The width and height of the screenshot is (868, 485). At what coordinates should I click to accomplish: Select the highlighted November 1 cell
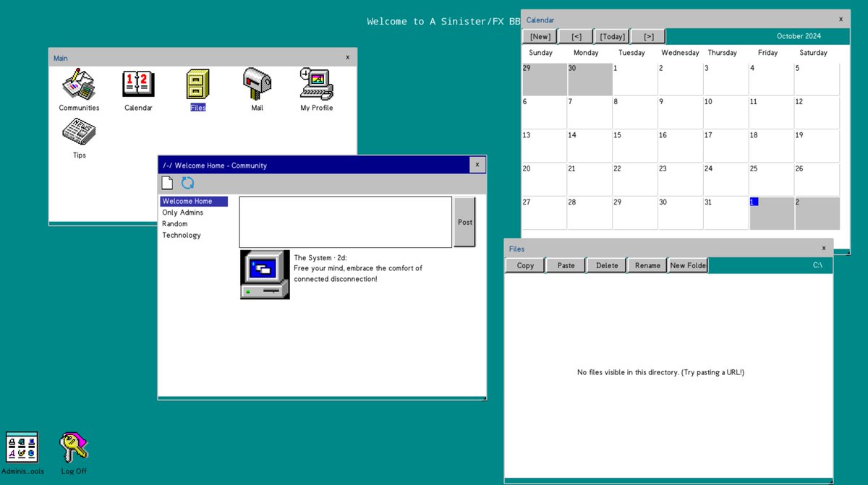[x=771, y=213]
